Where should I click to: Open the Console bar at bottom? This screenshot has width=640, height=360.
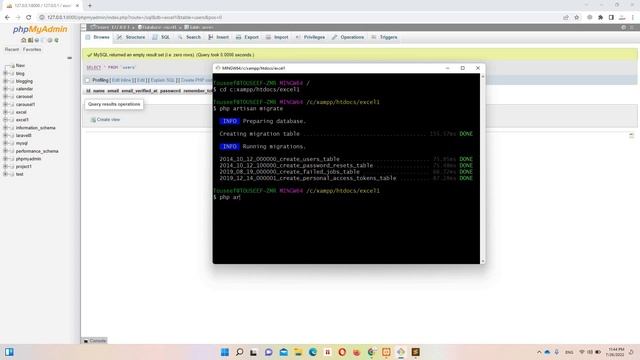(x=95, y=341)
